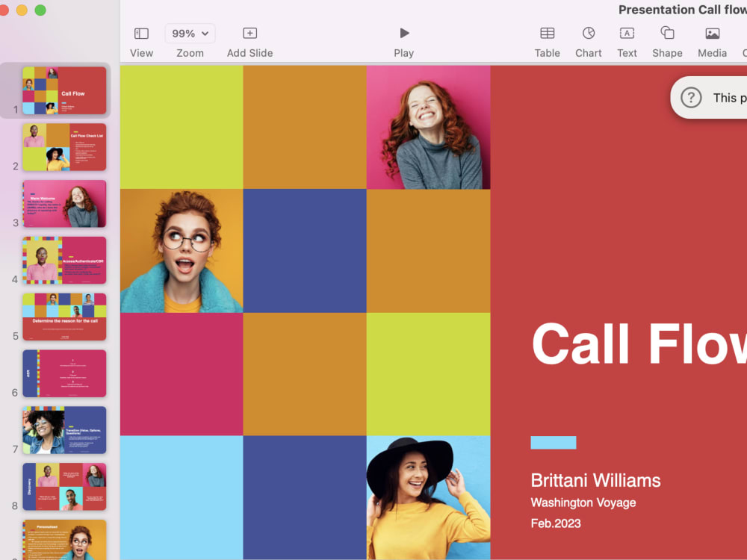
Task: Insert a Chart from the toolbar
Action: pos(589,33)
